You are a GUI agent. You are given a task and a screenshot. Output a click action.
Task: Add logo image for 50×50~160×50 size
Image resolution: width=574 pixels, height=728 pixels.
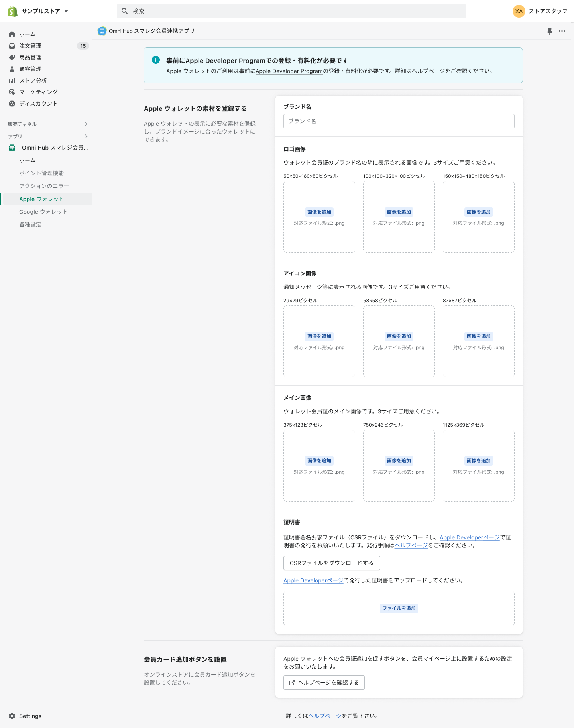pyautogui.click(x=319, y=212)
